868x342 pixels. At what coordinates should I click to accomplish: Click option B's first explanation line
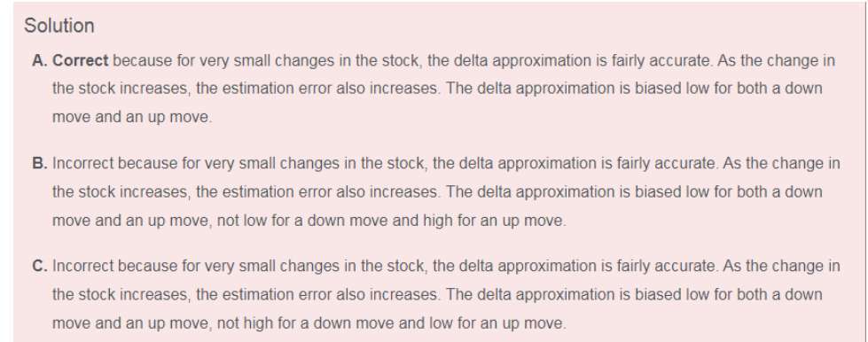(x=436, y=163)
